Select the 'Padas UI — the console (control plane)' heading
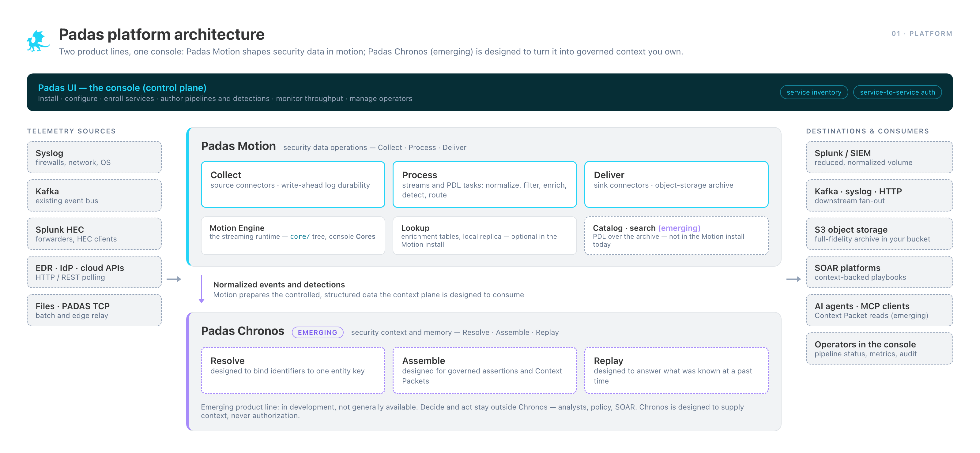 122,88
